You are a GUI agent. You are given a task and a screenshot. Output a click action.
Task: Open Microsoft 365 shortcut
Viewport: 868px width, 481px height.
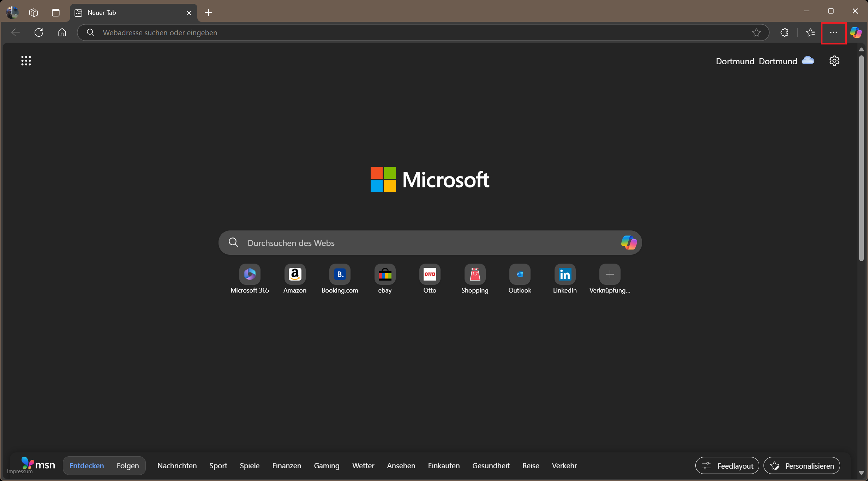[250, 279]
